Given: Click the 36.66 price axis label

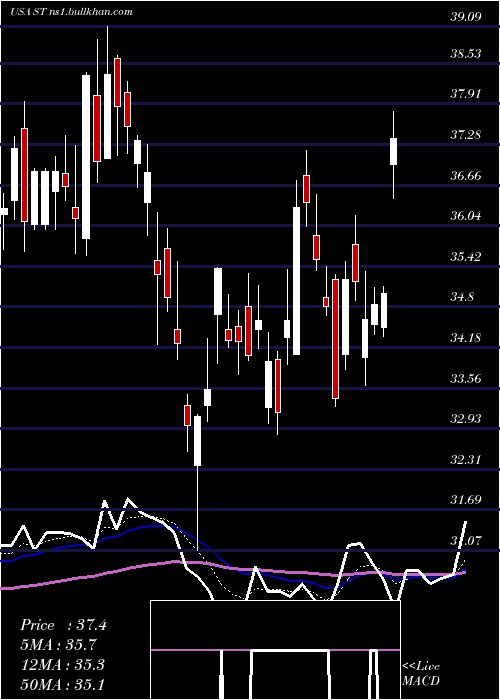Looking at the screenshot, I should (x=466, y=175).
